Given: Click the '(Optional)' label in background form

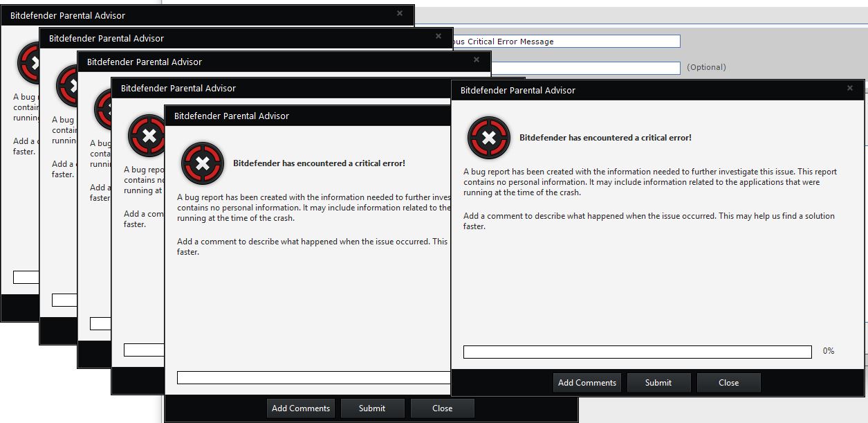Looking at the screenshot, I should click(706, 67).
